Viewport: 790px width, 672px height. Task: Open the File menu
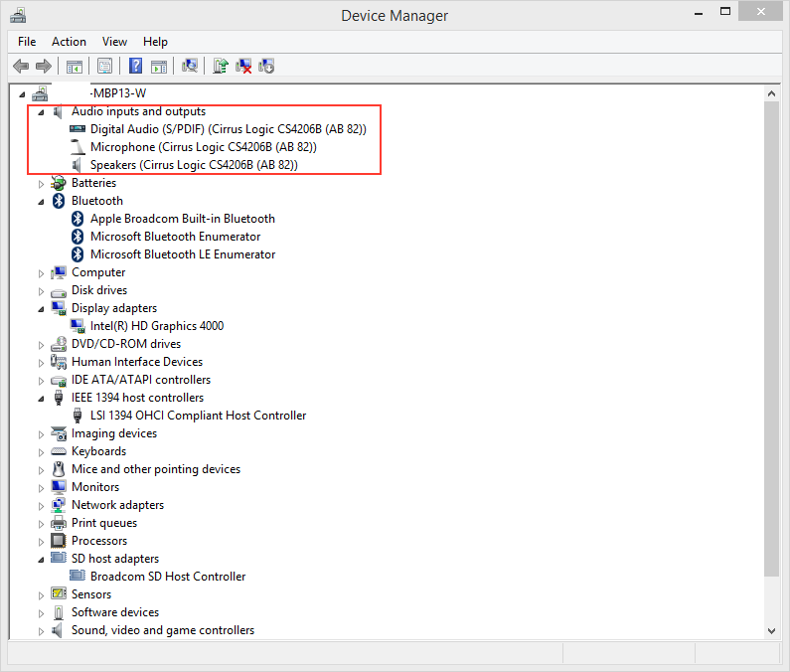point(27,42)
